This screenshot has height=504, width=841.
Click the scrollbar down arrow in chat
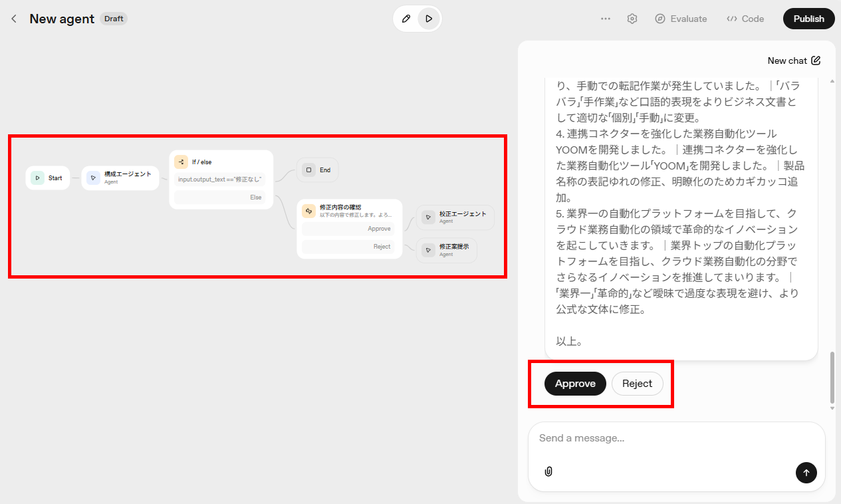[832, 408]
